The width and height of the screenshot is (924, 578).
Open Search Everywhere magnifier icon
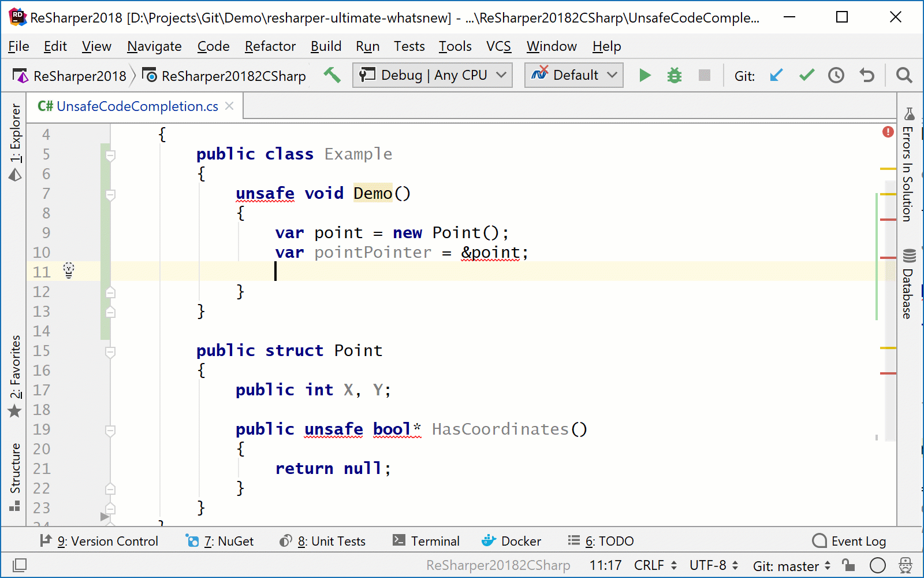(904, 75)
